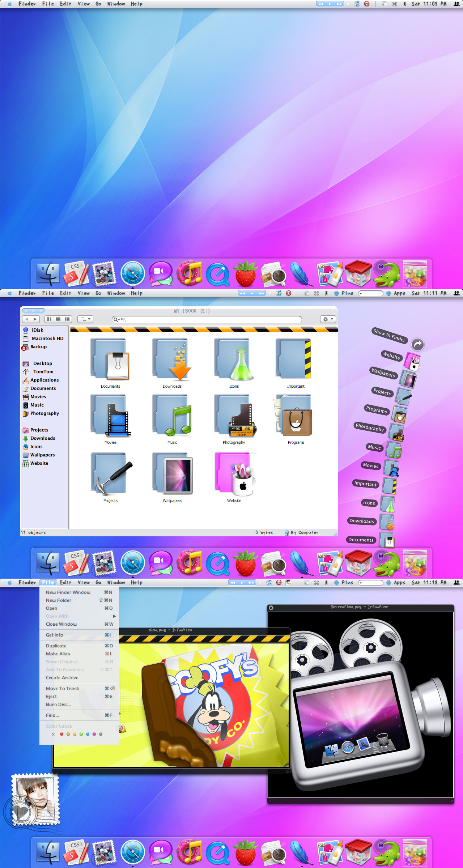Open the search pill dropdown in the 11:18 PM menu bar
This screenshot has width=463, height=868.
pos(370,583)
